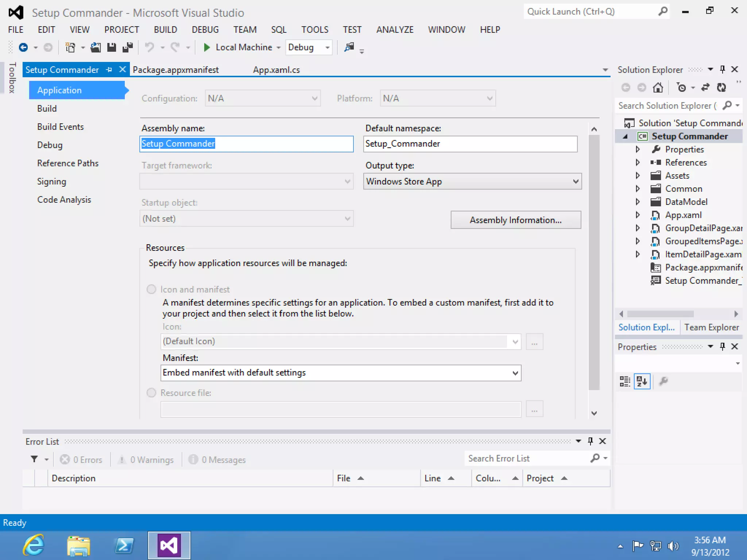Click the Assembly Information button

[515, 220]
